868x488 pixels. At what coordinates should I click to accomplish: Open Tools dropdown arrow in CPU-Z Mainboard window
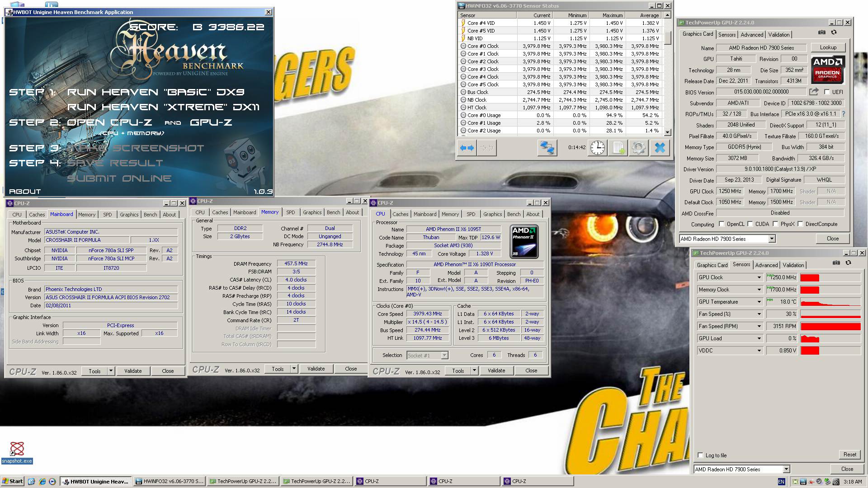coord(111,371)
